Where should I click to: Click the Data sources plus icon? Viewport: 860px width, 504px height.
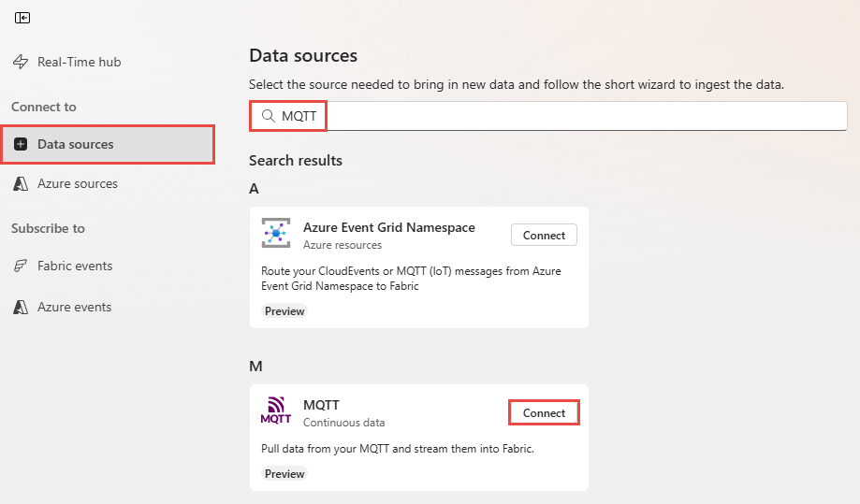(21, 144)
